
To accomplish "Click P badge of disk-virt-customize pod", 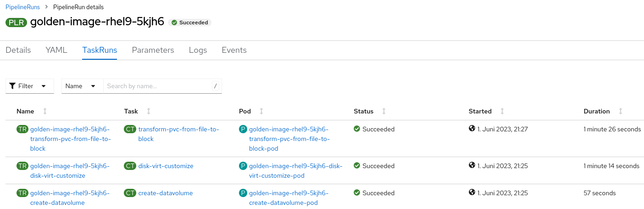I will (x=243, y=166).
